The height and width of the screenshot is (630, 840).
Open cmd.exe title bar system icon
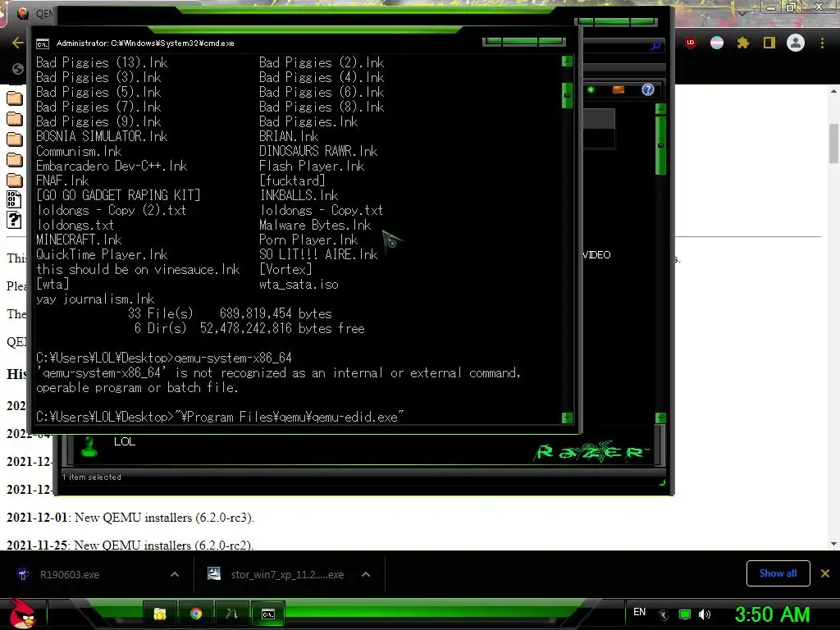pyautogui.click(x=43, y=43)
